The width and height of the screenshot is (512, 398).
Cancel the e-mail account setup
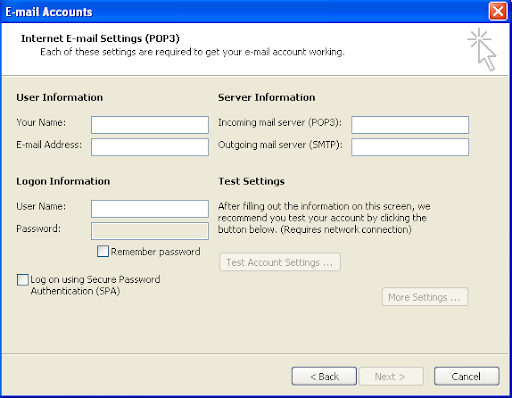click(x=467, y=376)
